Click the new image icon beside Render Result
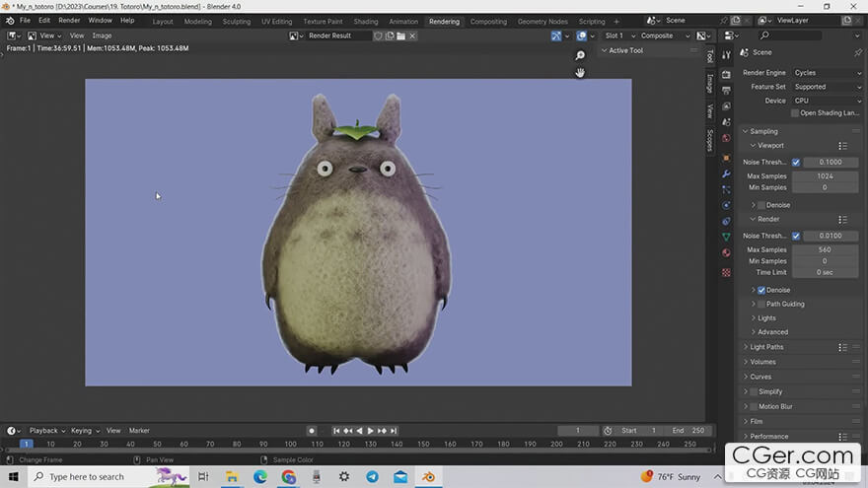The height and width of the screenshot is (488, 868). point(390,35)
